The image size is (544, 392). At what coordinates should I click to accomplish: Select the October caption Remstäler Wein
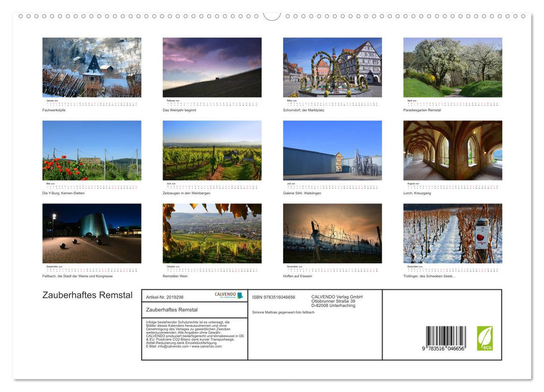coord(175,276)
